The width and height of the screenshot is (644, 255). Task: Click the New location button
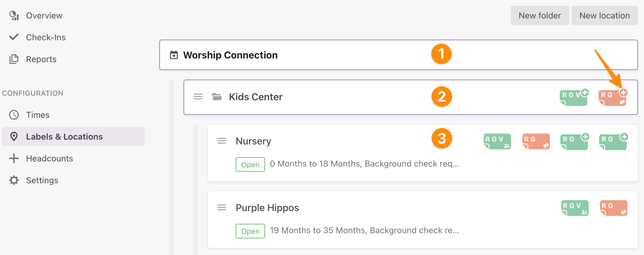pos(604,15)
